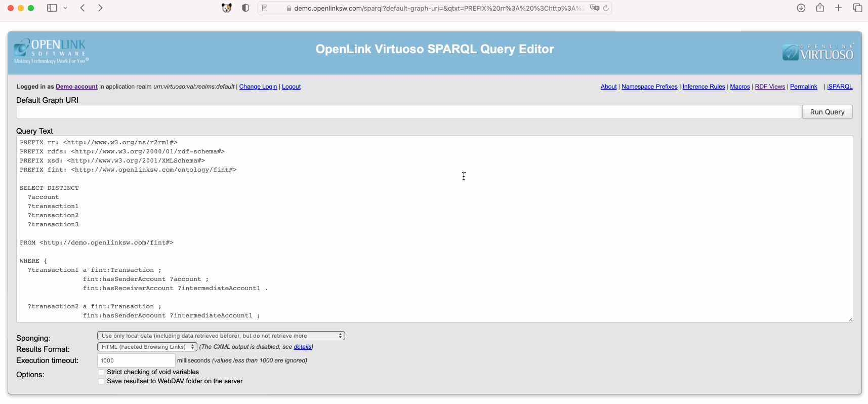The height and width of the screenshot is (404, 868).
Task: Open the iSPARQL link
Action: pyautogui.click(x=840, y=87)
